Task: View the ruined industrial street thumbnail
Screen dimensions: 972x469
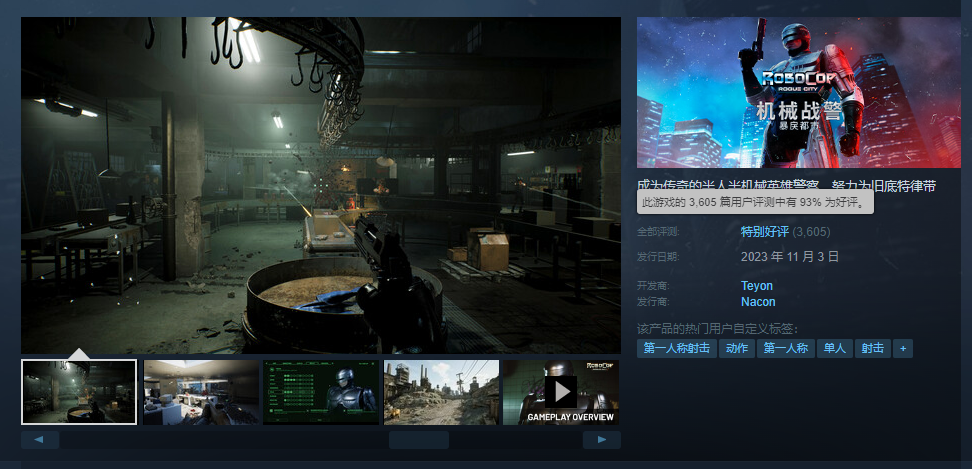Action: coord(441,392)
